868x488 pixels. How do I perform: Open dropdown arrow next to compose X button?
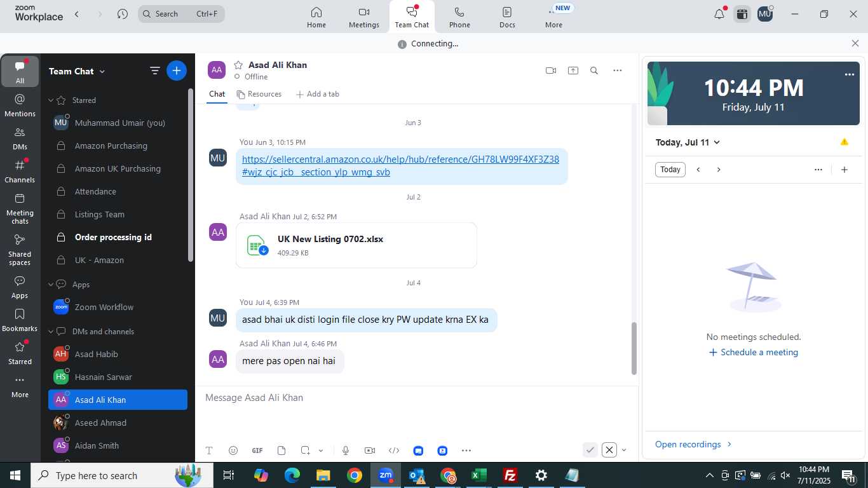[624, 450]
